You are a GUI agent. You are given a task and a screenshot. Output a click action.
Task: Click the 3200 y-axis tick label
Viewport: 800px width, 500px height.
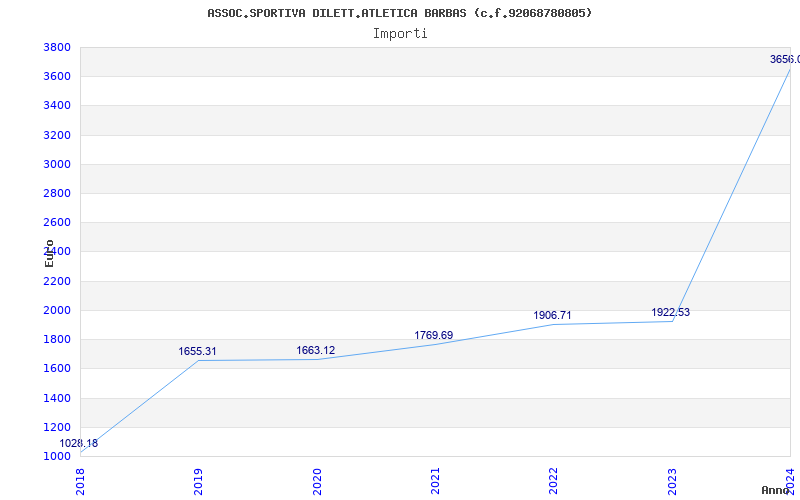tap(57, 135)
